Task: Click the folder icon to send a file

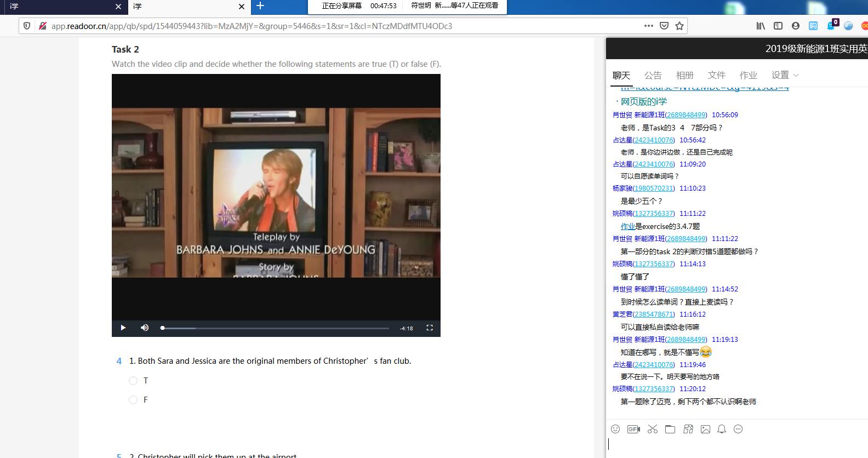Action: [670, 429]
